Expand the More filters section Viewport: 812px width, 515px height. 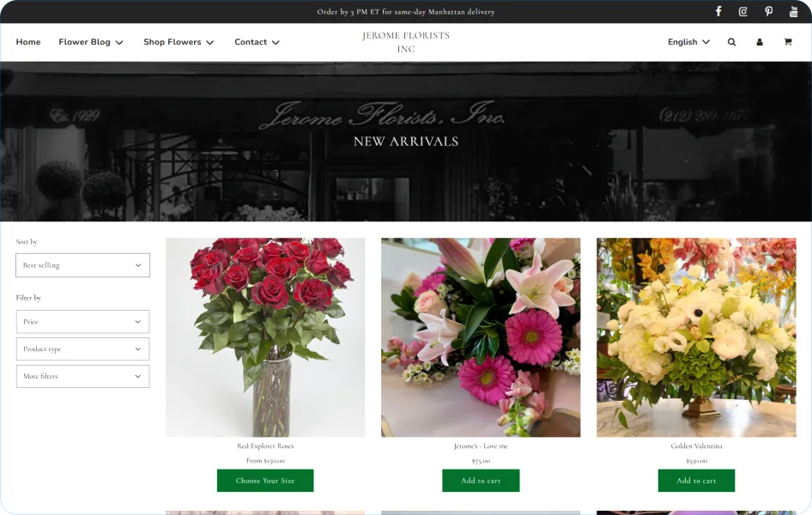[x=83, y=376]
